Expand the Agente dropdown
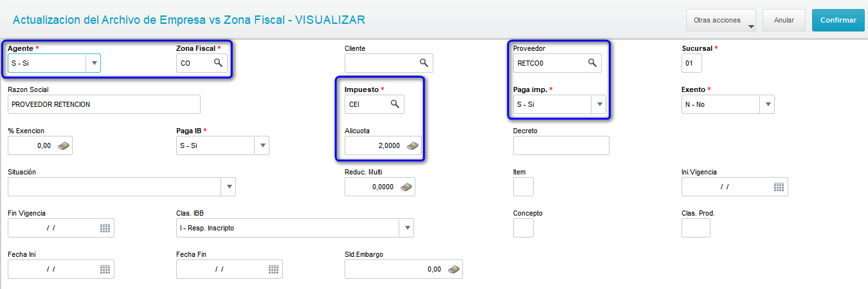The width and height of the screenshot is (868, 289). (94, 63)
